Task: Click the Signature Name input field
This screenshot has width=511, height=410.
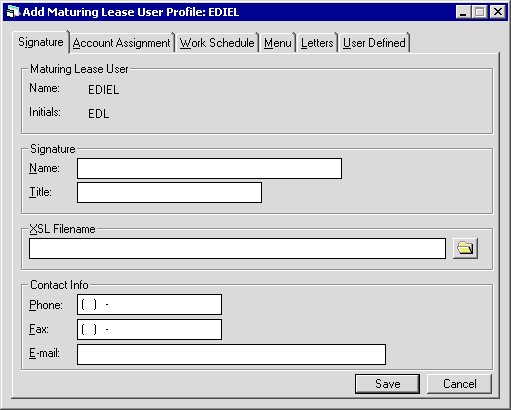Action: tap(209, 169)
